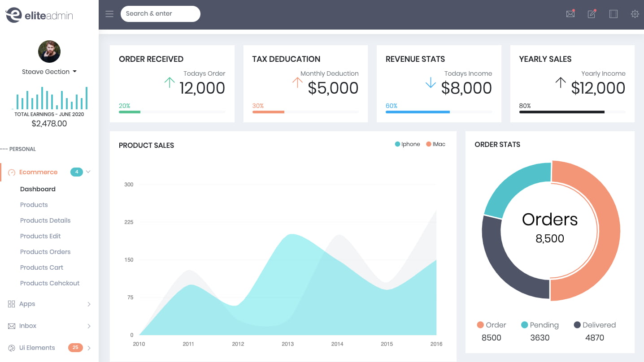Collapse the Ecommerce menu chevron
The width and height of the screenshot is (644, 362).
coord(88,172)
